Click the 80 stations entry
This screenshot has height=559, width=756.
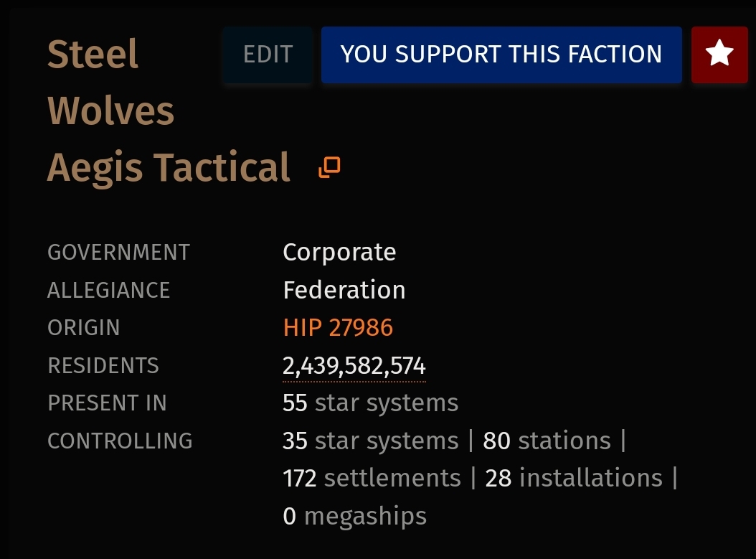pyautogui.click(x=547, y=441)
